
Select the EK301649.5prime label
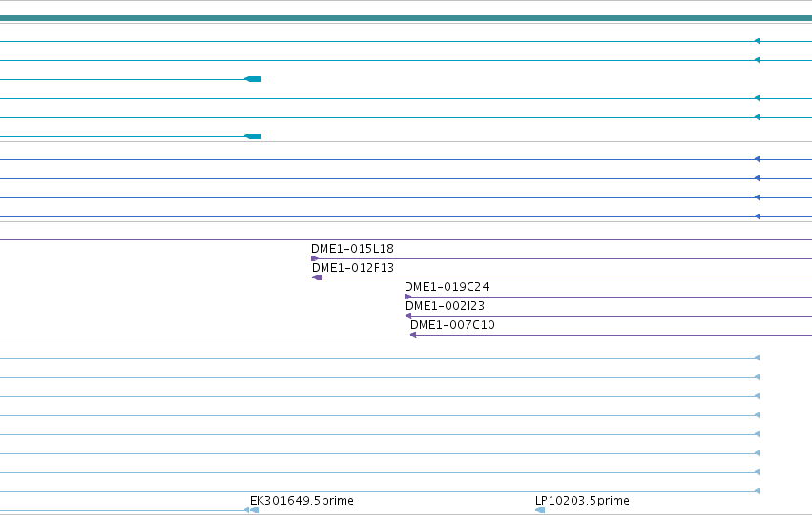pos(302,501)
